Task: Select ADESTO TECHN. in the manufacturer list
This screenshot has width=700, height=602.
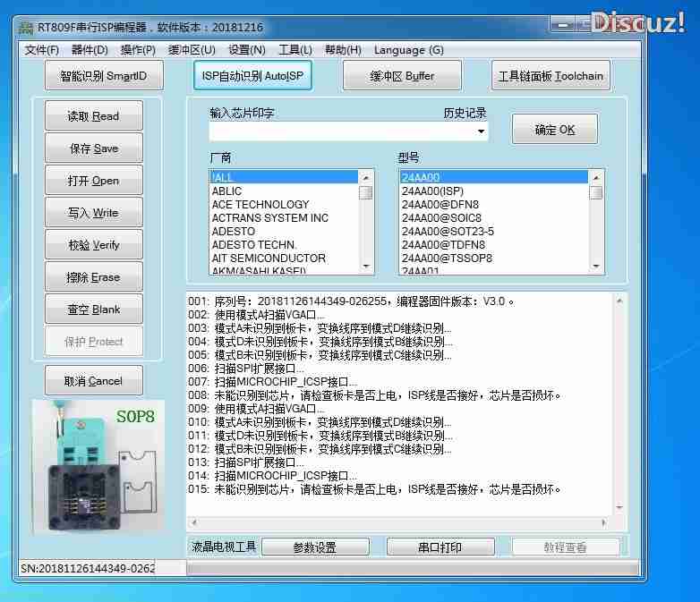Action: point(284,244)
